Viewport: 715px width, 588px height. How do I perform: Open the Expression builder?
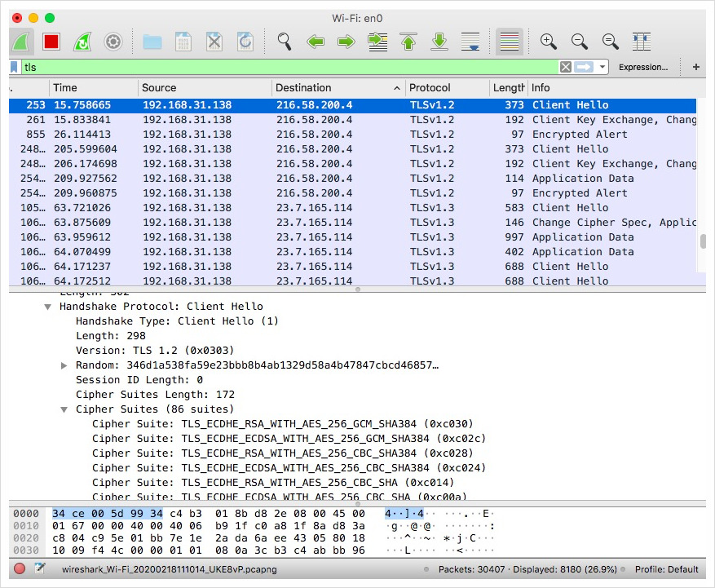tap(644, 67)
